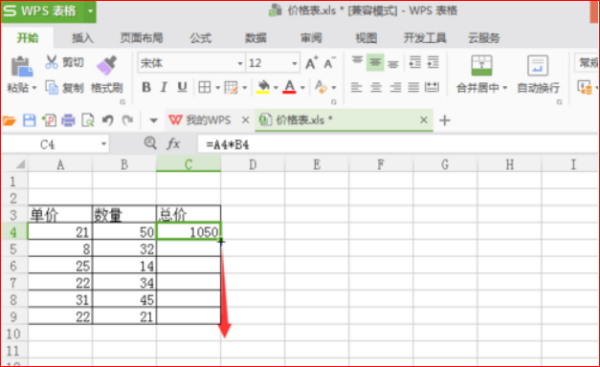Viewport: 600px width, 367px height.
Task: Switch to the 我的WPS document tab
Action: click(x=209, y=121)
